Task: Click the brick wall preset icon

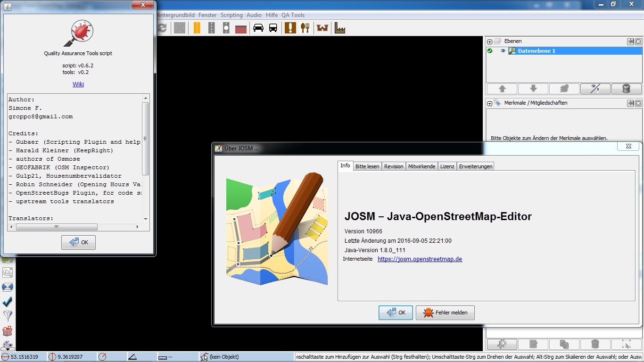Action: coord(241,28)
